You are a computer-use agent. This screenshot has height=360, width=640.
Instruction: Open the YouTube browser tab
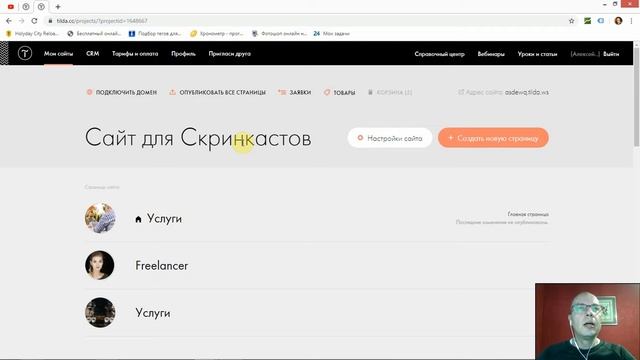pyautogui.click(x=11, y=7)
